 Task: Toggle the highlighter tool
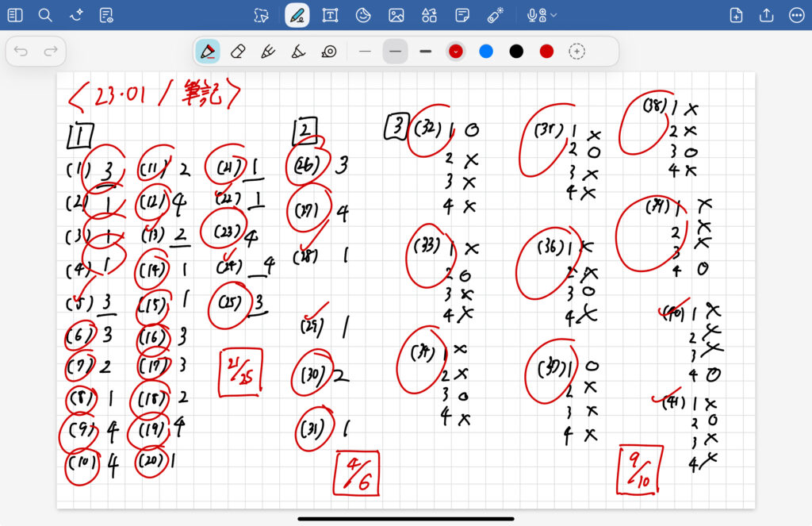tap(268, 52)
